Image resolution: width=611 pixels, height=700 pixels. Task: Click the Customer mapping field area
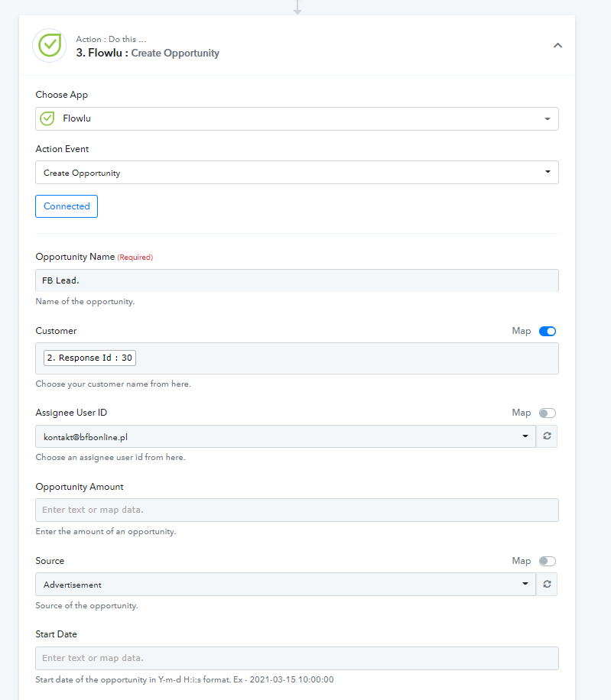297,358
